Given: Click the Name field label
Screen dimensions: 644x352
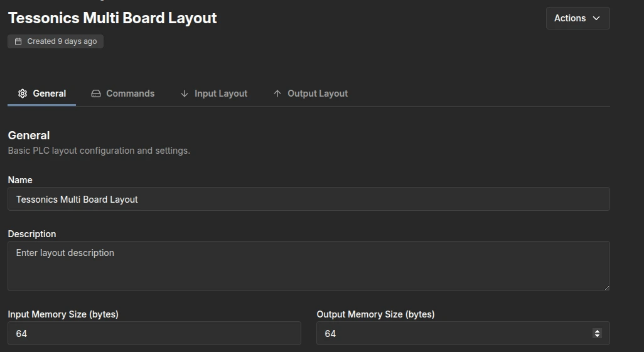Looking at the screenshot, I should click(x=20, y=180).
